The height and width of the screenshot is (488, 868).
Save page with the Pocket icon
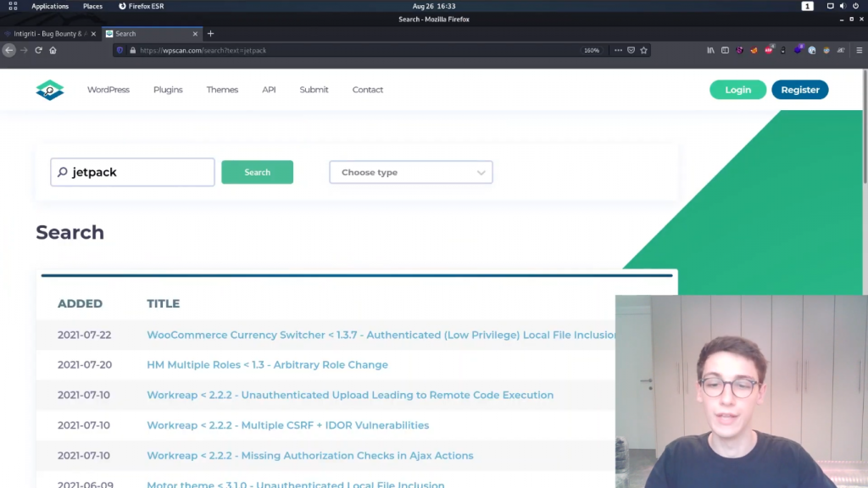tap(631, 50)
